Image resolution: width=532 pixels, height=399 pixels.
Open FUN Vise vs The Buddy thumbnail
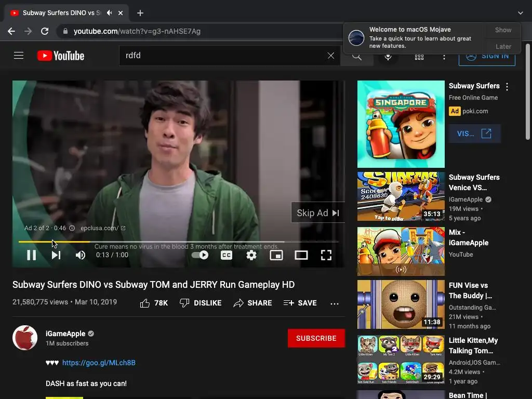(x=401, y=304)
